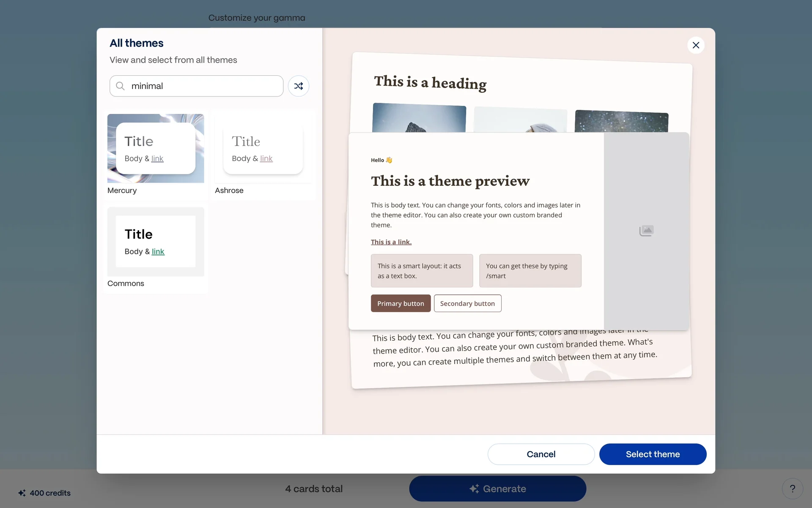This screenshot has width=812, height=508.
Task: Click the 'typing /smart' layout box
Action: [x=530, y=271]
